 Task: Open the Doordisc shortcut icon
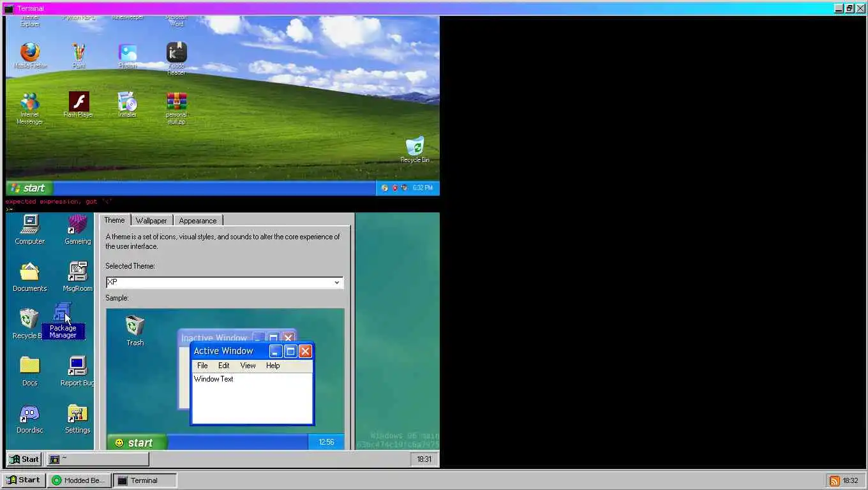coord(30,419)
